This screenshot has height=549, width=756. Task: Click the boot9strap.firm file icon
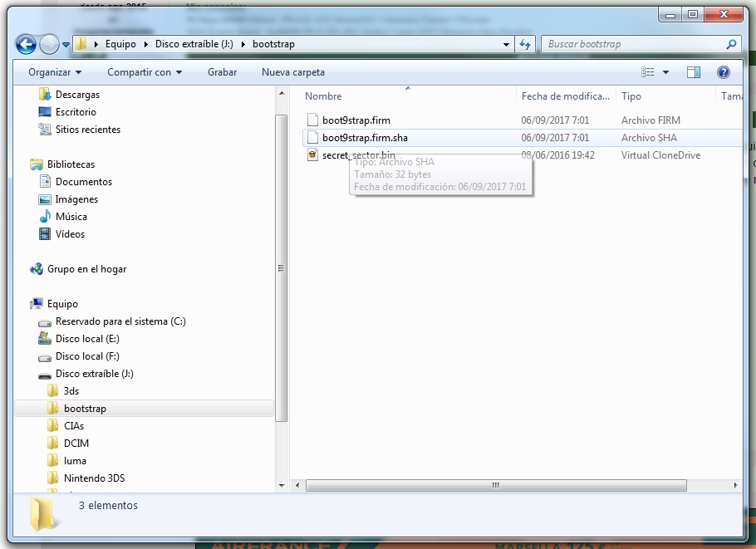(x=312, y=120)
